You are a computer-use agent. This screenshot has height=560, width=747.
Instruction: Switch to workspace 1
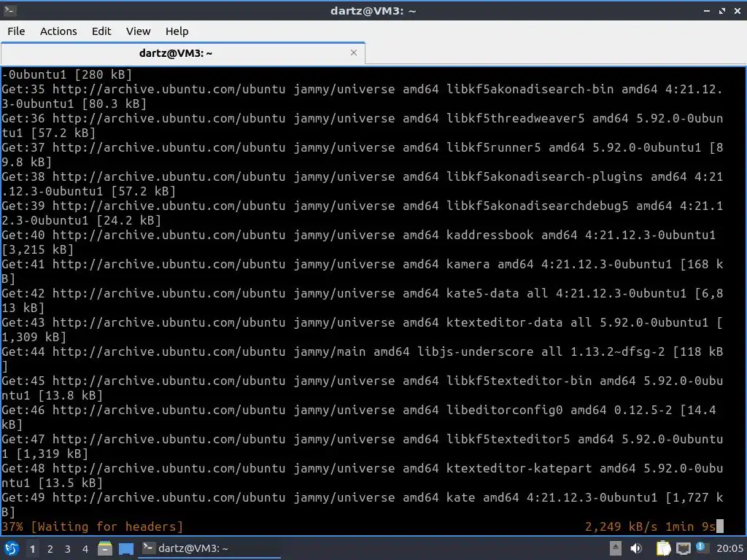pos(32,549)
